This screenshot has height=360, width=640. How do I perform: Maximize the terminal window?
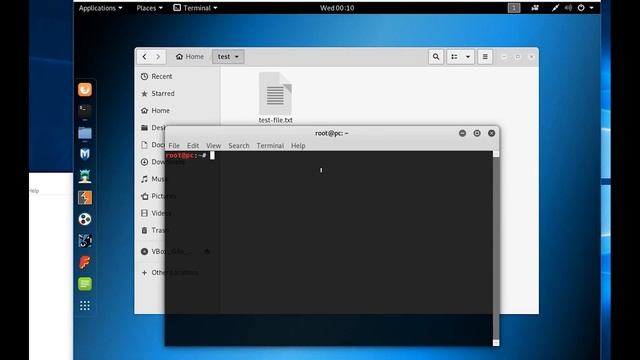coord(477,133)
